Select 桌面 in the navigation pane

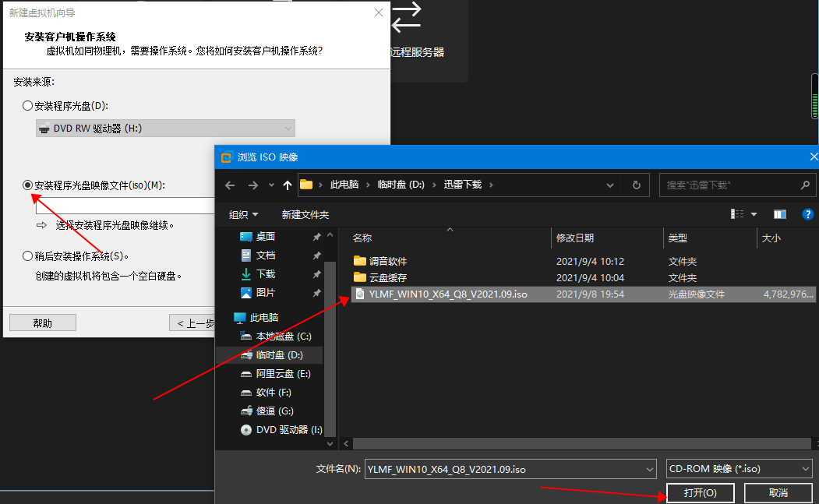click(x=266, y=237)
